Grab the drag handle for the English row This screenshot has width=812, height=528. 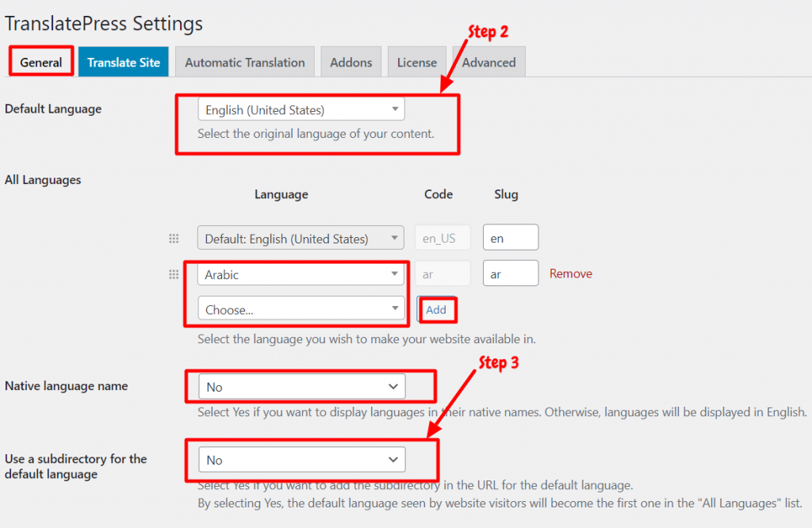pyautogui.click(x=174, y=238)
